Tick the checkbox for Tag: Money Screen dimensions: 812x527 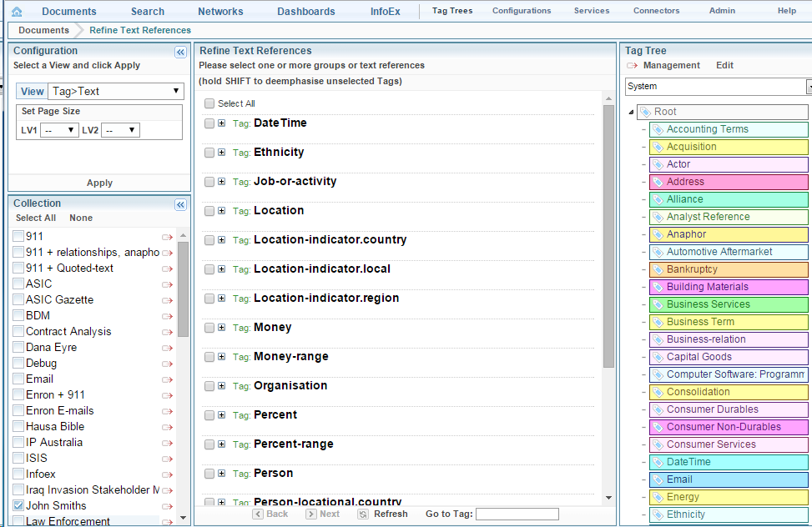[x=209, y=328]
